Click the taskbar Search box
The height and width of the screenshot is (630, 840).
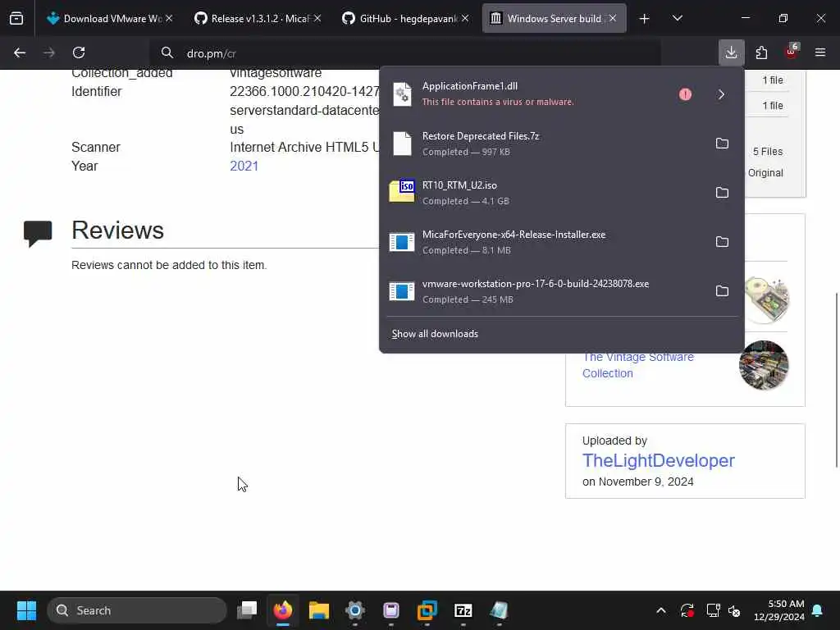(x=137, y=610)
